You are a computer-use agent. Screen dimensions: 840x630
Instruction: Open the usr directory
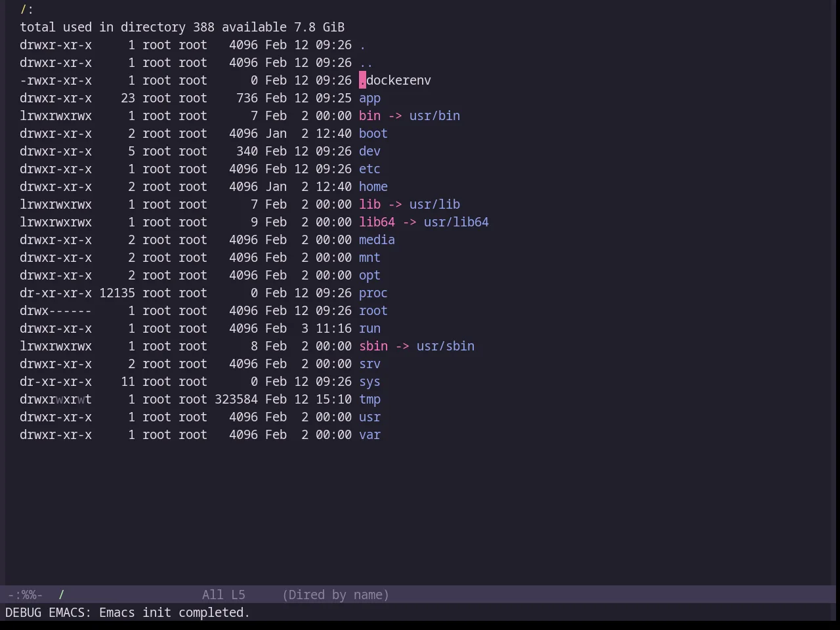369,417
